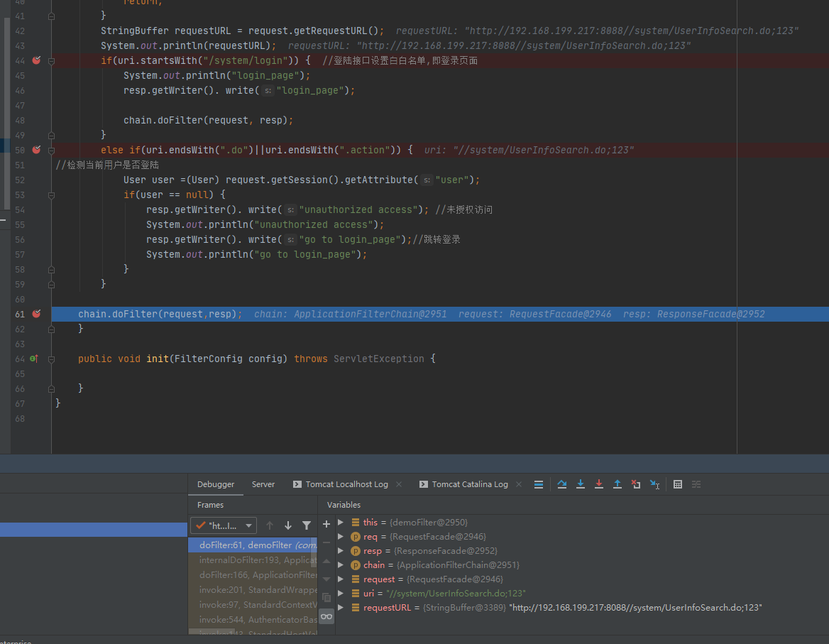
Task: Expand the chain variable node
Action: pyautogui.click(x=341, y=565)
